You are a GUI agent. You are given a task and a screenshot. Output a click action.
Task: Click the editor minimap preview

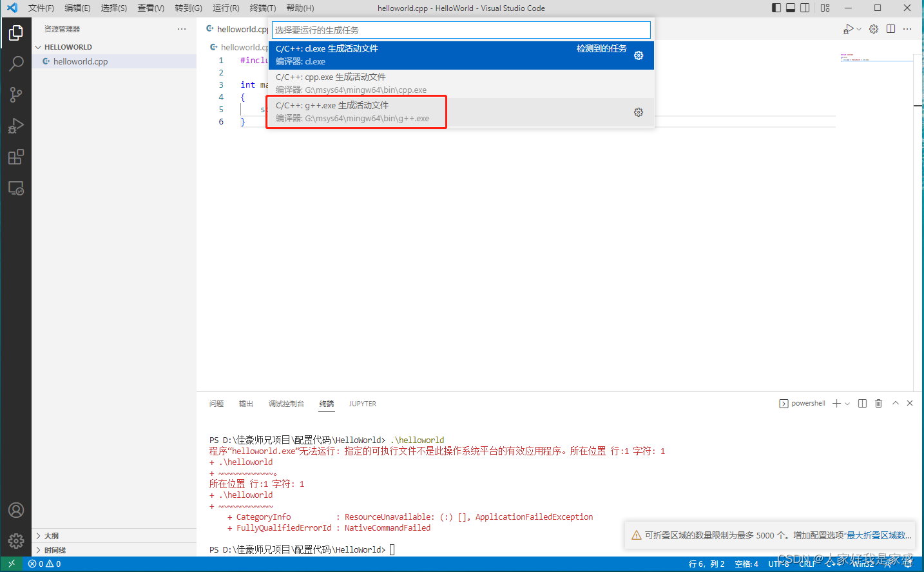click(x=876, y=58)
